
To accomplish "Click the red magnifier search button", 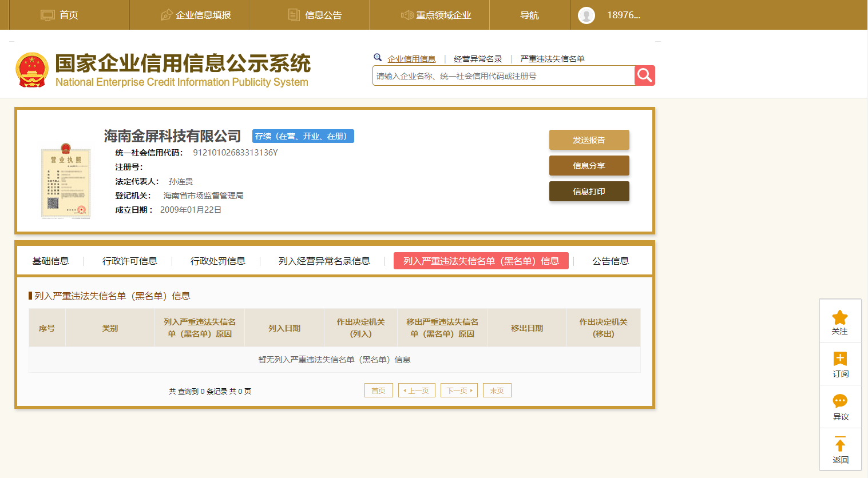I will click(x=645, y=75).
